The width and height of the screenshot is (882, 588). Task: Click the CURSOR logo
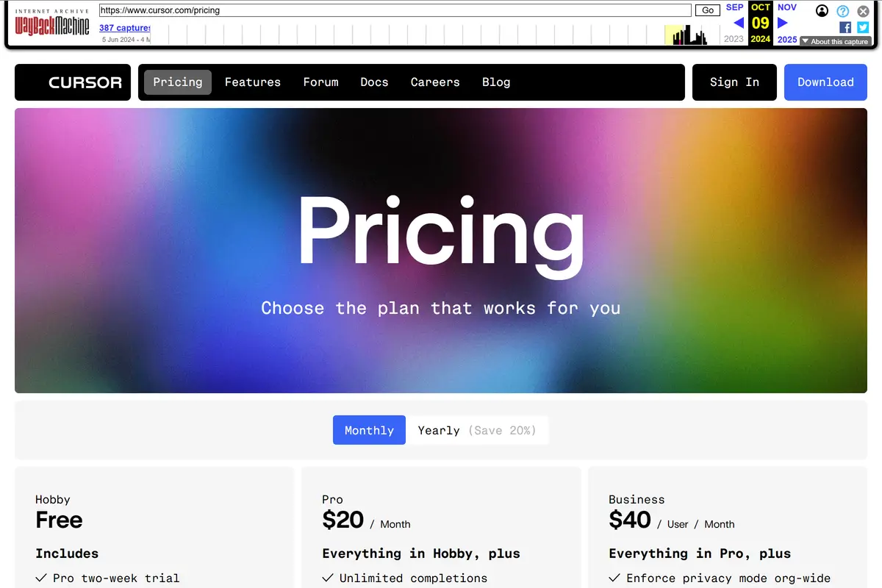72,82
